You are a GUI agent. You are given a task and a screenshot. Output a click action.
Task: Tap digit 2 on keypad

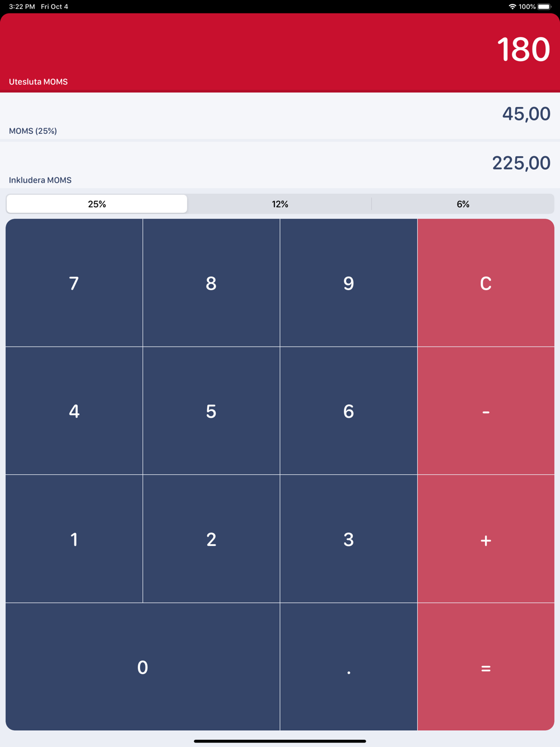pos(211,539)
